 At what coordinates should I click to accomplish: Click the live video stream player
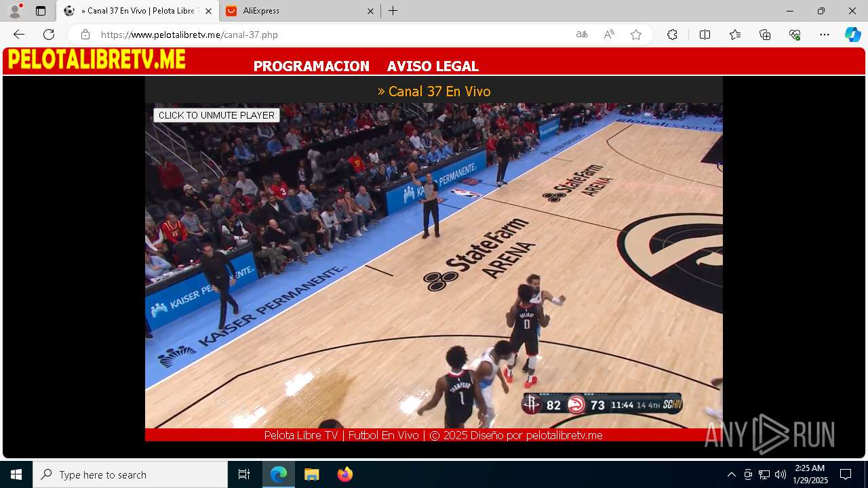pyautogui.click(x=434, y=266)
